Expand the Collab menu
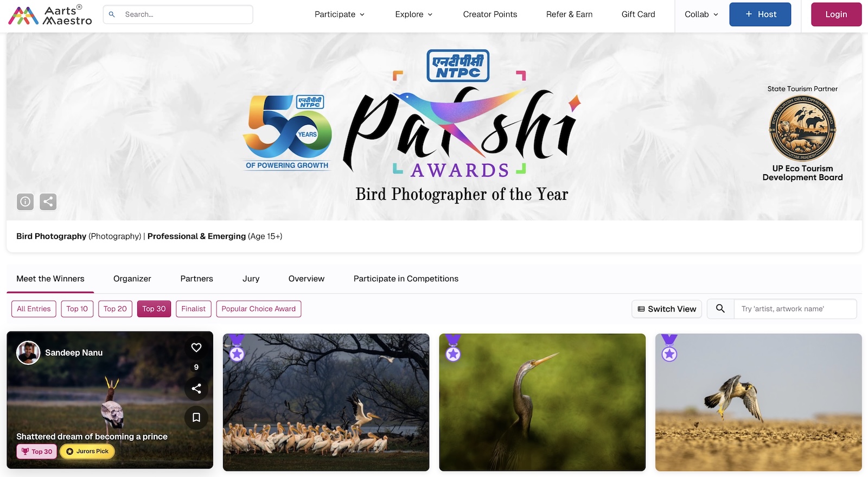Viewport: 868px width, 477px height. coord(701,15)
